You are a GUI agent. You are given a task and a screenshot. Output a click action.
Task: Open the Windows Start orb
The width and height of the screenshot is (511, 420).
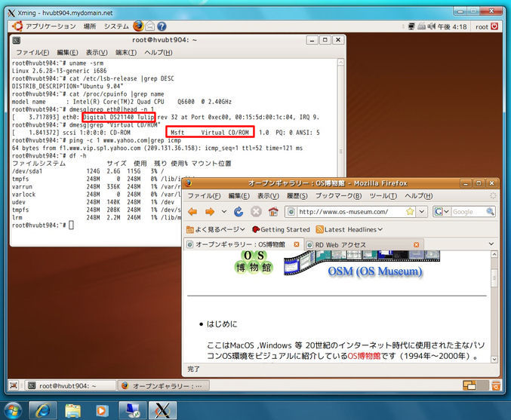[x=12, y=410]
